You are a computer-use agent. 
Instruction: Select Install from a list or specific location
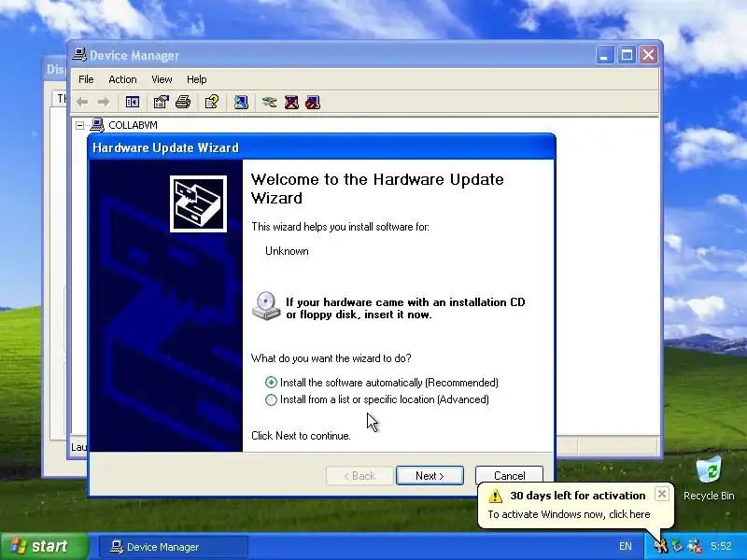271,399
